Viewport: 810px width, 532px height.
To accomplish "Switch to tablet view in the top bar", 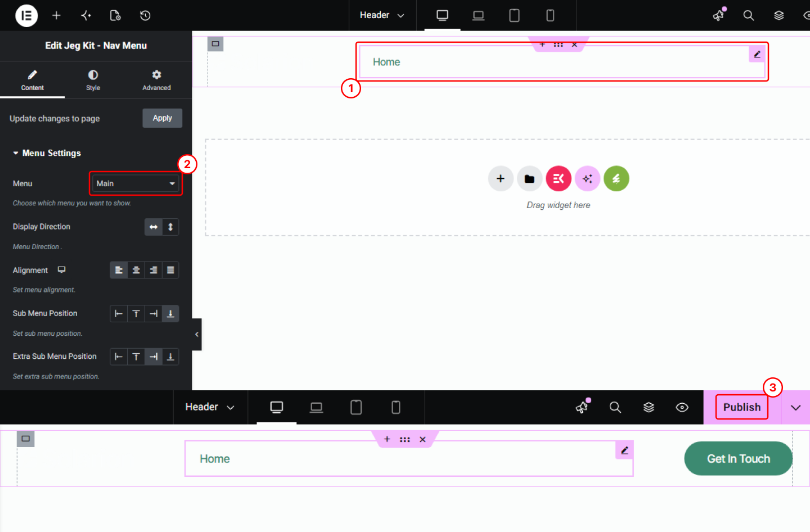I will pos(514,16).
